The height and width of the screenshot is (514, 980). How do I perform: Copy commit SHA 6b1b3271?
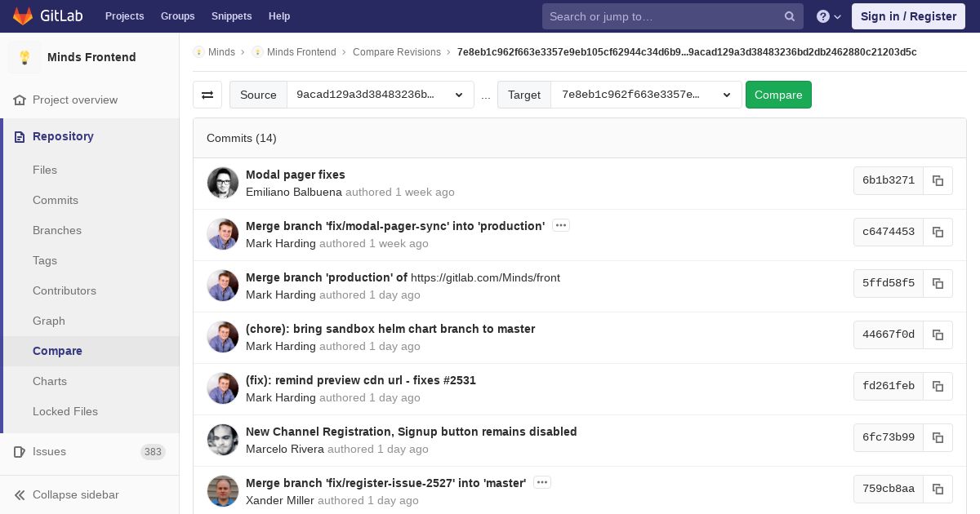pyautogui.click(x=938, y=180)
